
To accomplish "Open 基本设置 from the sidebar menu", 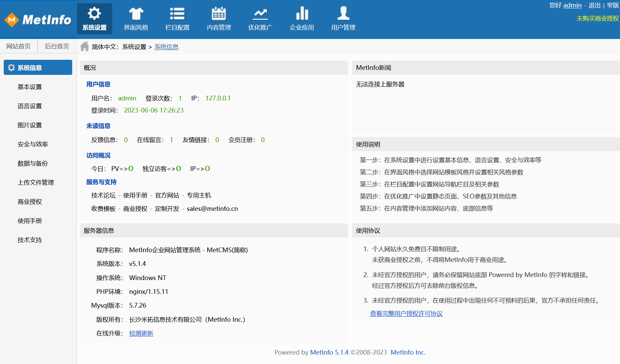I will pos(30,87).
